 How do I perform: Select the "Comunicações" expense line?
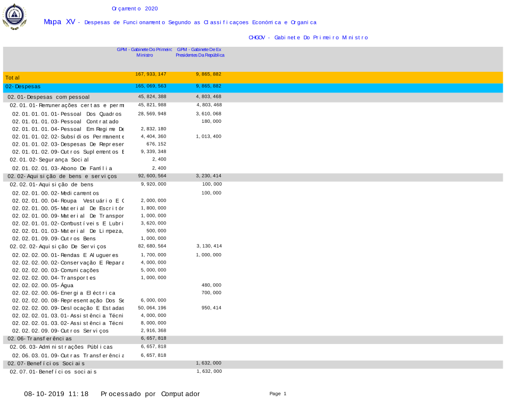click(56, 270)
